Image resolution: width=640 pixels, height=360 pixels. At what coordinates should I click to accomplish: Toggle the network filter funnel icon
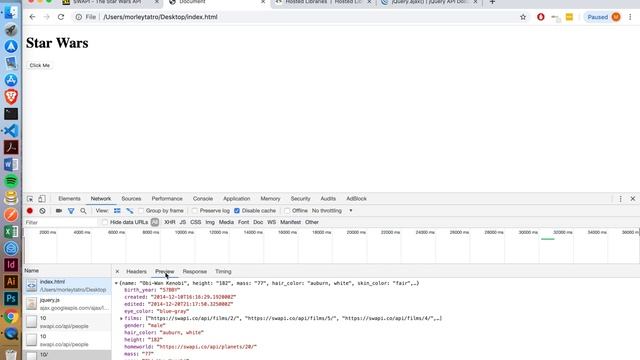point(71,211)
